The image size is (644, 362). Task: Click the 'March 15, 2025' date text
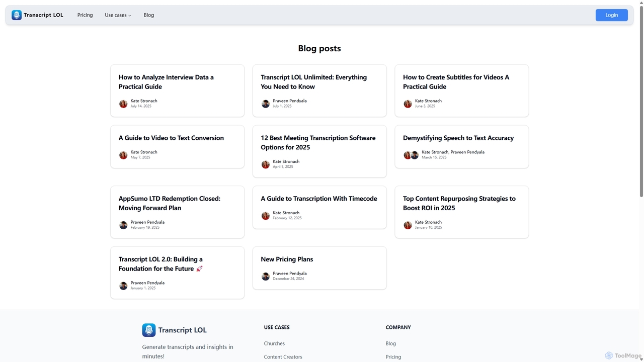(x=434, y=157)
